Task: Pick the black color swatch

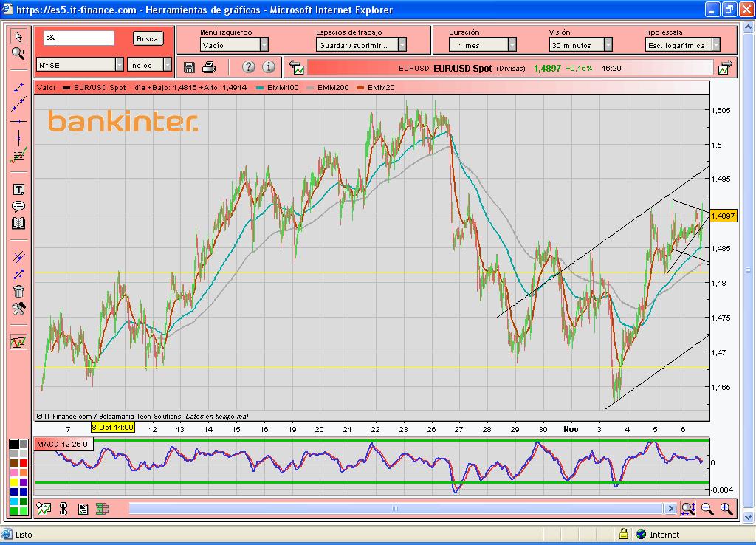Action: pos(14,444)
